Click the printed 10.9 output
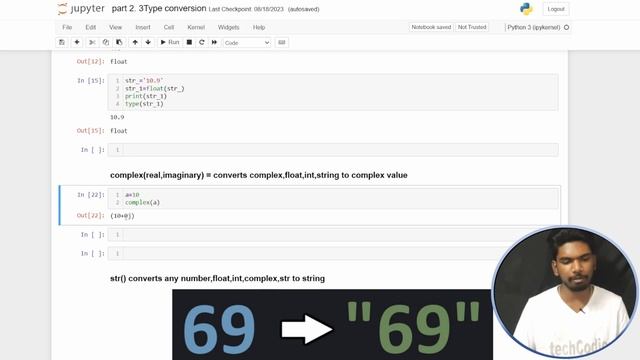Image resolution: width=640 pixels, height=360 pixels. [117, 117]
